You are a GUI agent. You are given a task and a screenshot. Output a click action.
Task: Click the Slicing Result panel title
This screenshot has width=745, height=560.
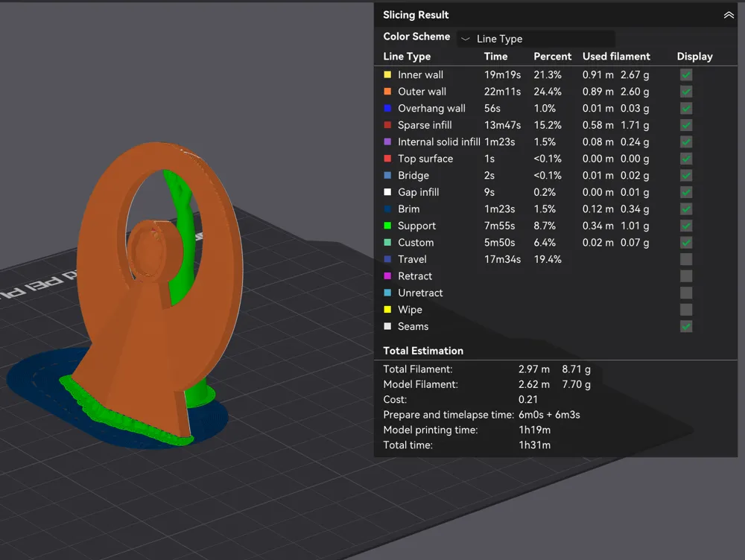click(416, 15)
